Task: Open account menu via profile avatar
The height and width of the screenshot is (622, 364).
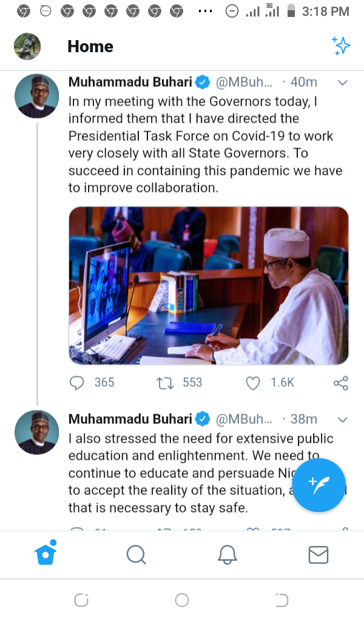Action: pos(27,46)
